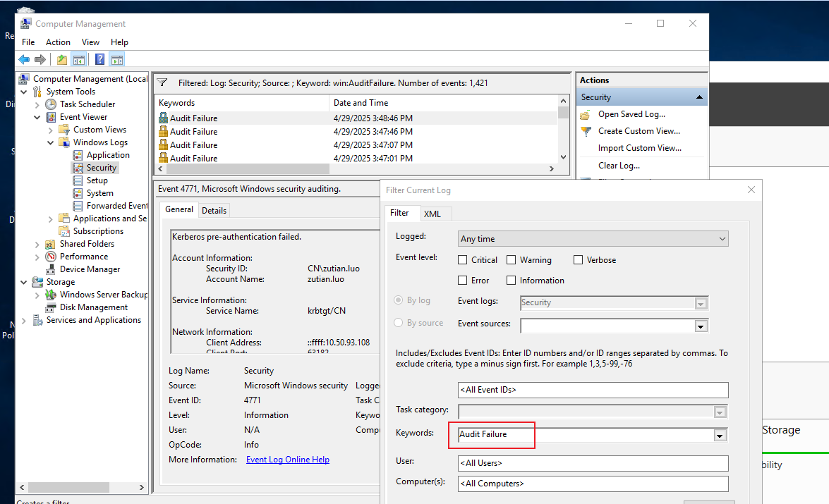Click the event list horizontal scrollbar thumb

pos(248,169)
